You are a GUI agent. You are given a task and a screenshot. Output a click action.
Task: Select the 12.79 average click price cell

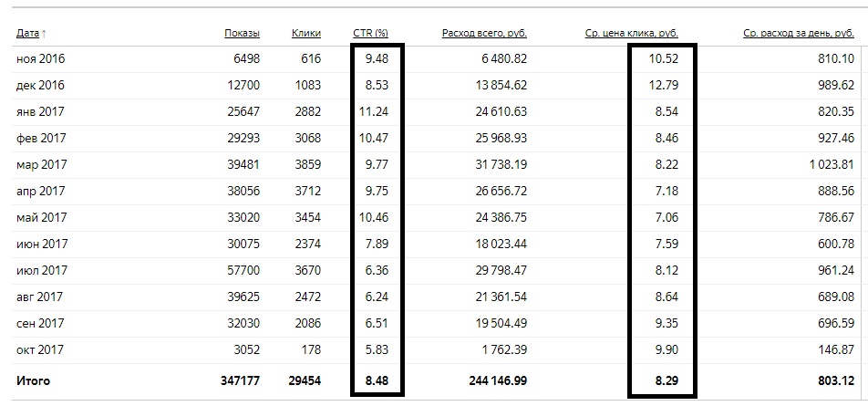pos(664,85)
